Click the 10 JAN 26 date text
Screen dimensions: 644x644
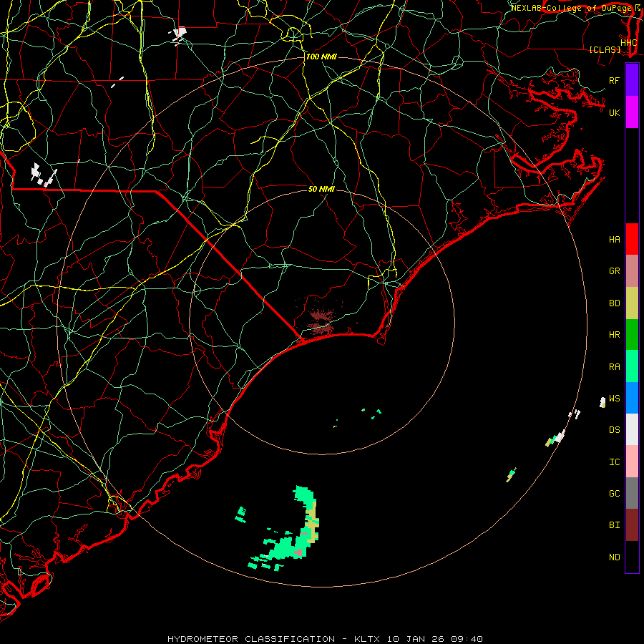(416, 639)
